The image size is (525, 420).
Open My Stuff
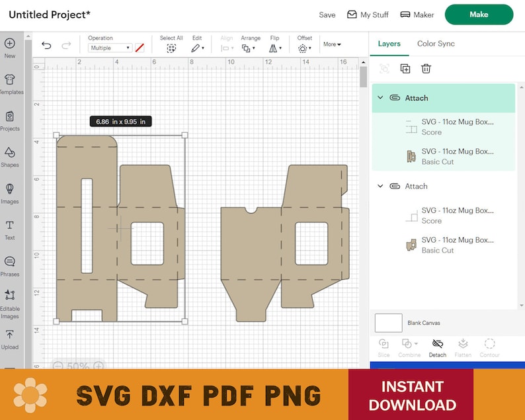coord(368,15)
